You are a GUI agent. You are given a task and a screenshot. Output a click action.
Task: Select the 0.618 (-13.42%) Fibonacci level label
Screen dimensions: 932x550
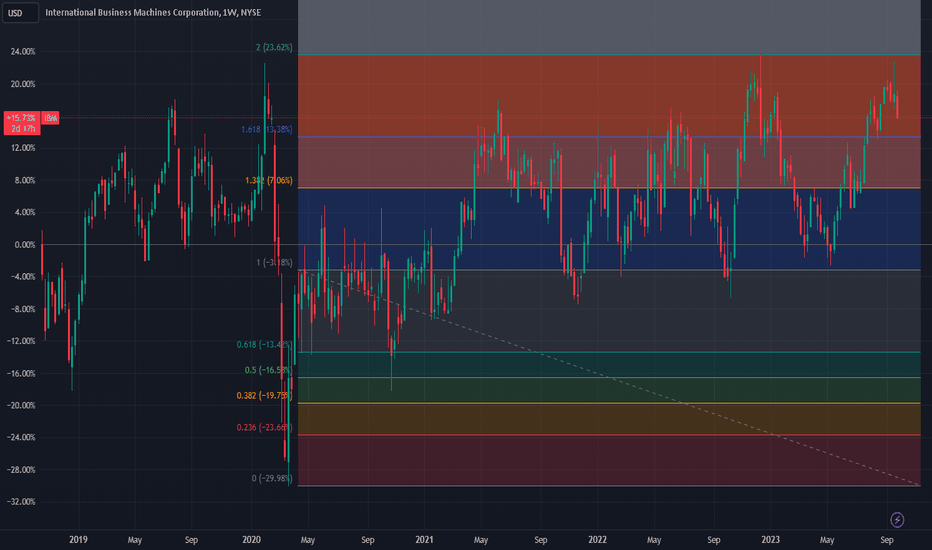[265, 345]
